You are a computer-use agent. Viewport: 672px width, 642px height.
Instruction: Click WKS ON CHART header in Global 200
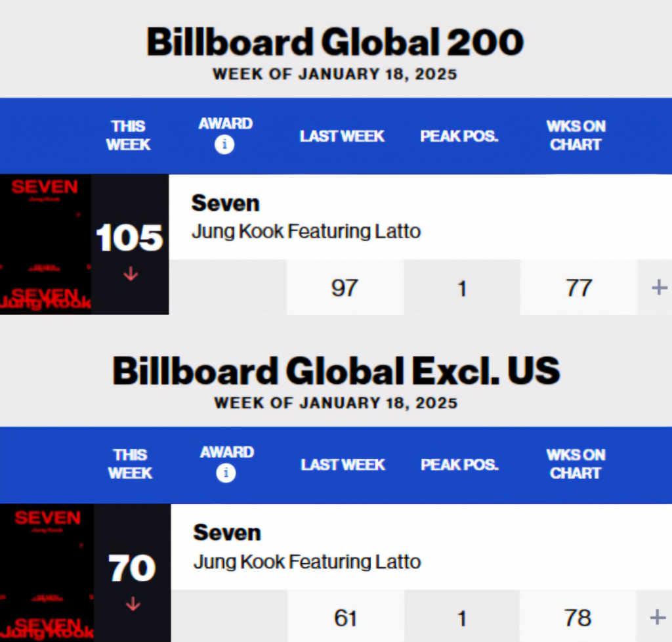click(577, 135)
